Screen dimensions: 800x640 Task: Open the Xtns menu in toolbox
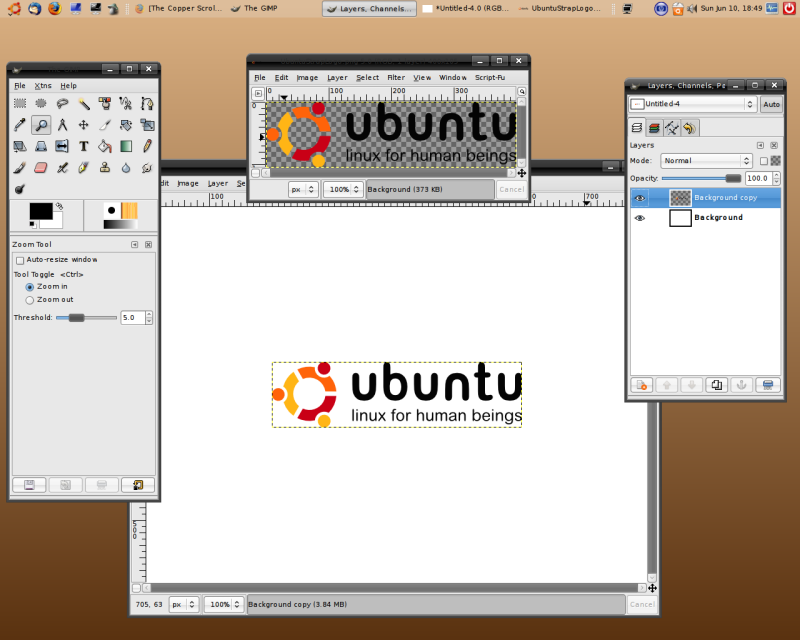43,86
